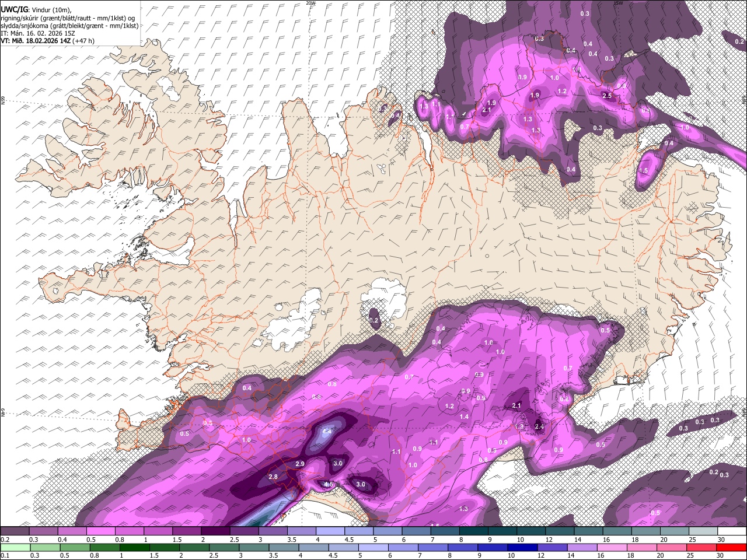Click the pale green swatch between 0.1 and 0.3

[x=15, y=547]
